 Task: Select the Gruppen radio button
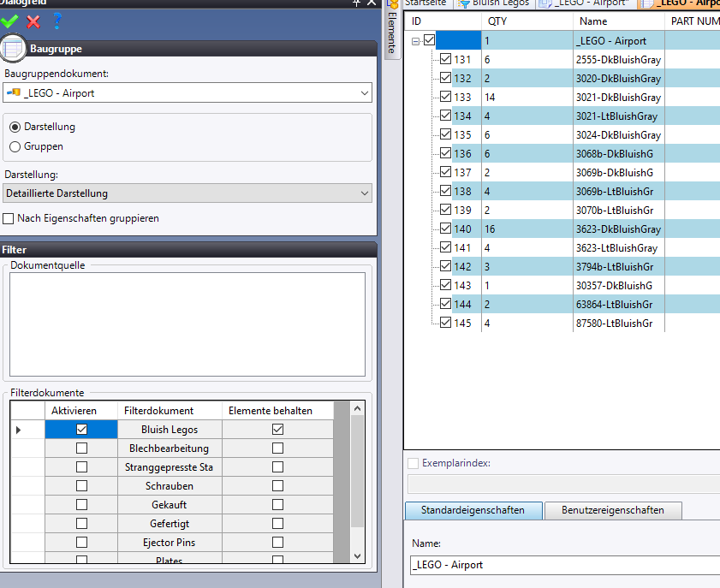click(x=15, y=146)
